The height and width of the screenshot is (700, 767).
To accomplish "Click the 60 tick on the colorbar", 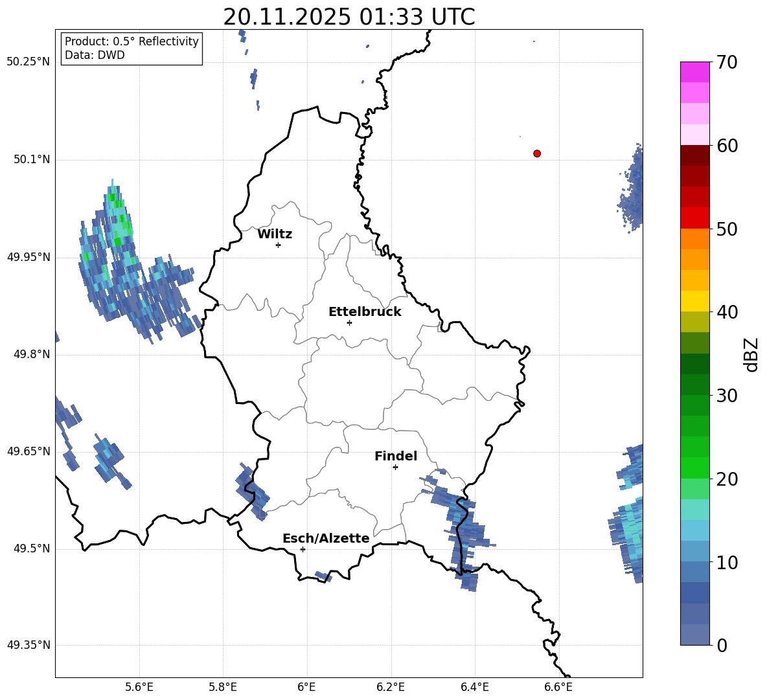I will pyautogui.click(x=727, y=146).
